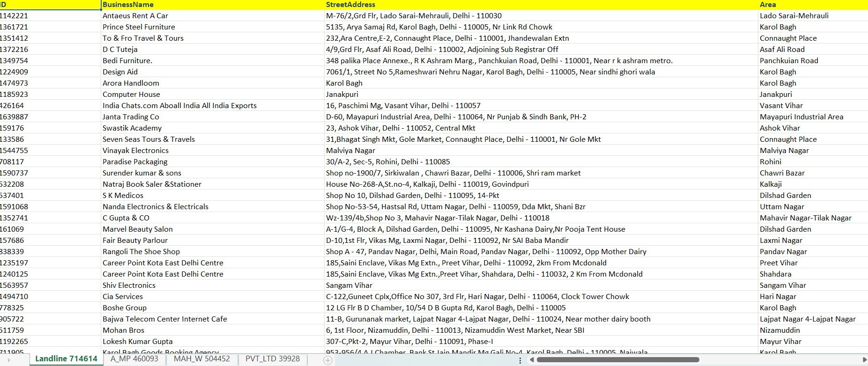Select cell Marvel Beauty Salon
The height and width of the screenshot is (366, 868).
pos(212,229)
